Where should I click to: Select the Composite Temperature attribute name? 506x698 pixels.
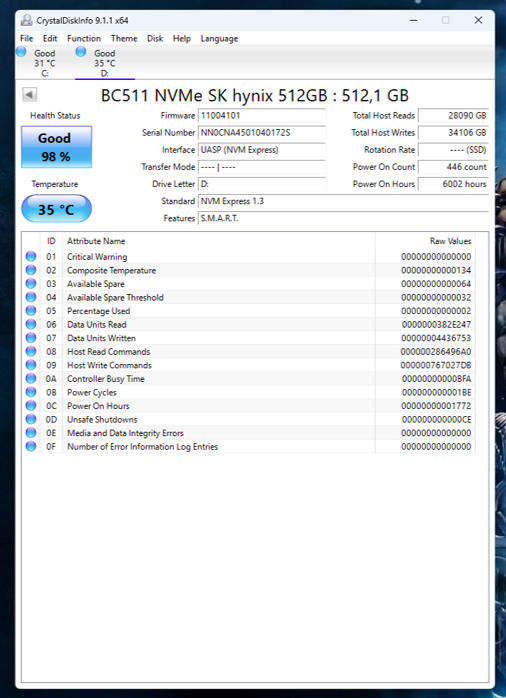(x=111, y=271)
